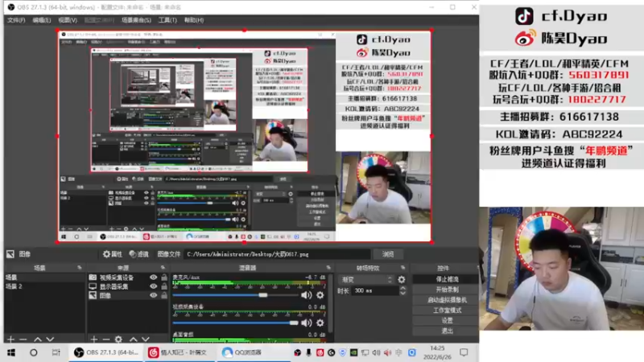Open 麦克风/Aux audio settings gear
This screenshot has width=644, height=362.
click(320, 295)
